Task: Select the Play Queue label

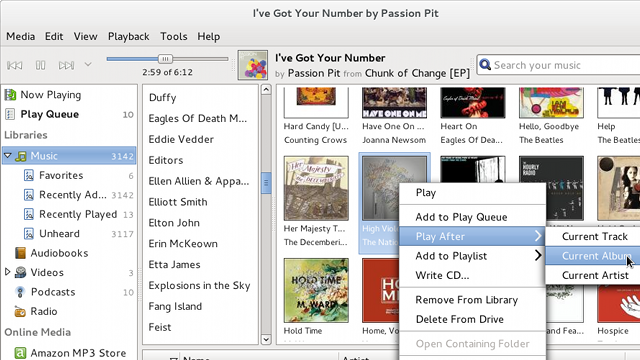Action: pos(49,114)
